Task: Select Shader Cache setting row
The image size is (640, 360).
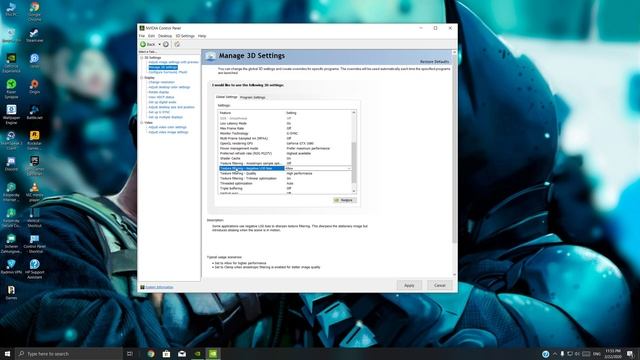Action: 285,158
